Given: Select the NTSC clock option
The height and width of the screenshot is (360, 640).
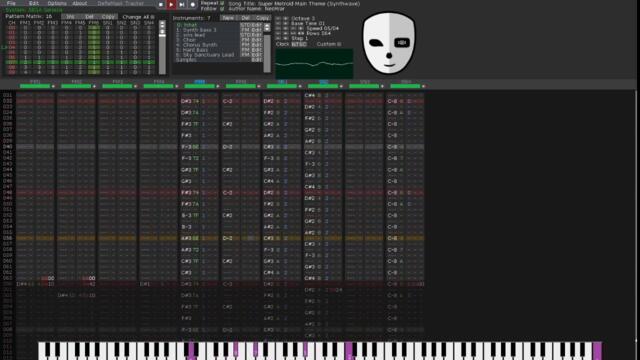Looking at the screenshot, I should click(299, 44).
